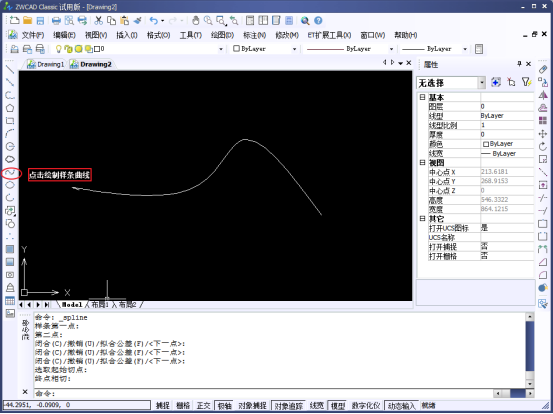Click the Undo arrow icon
Image resolution: width=553 pixels, height=414 pixels.
pyautogui.click(x=154, y=20)
